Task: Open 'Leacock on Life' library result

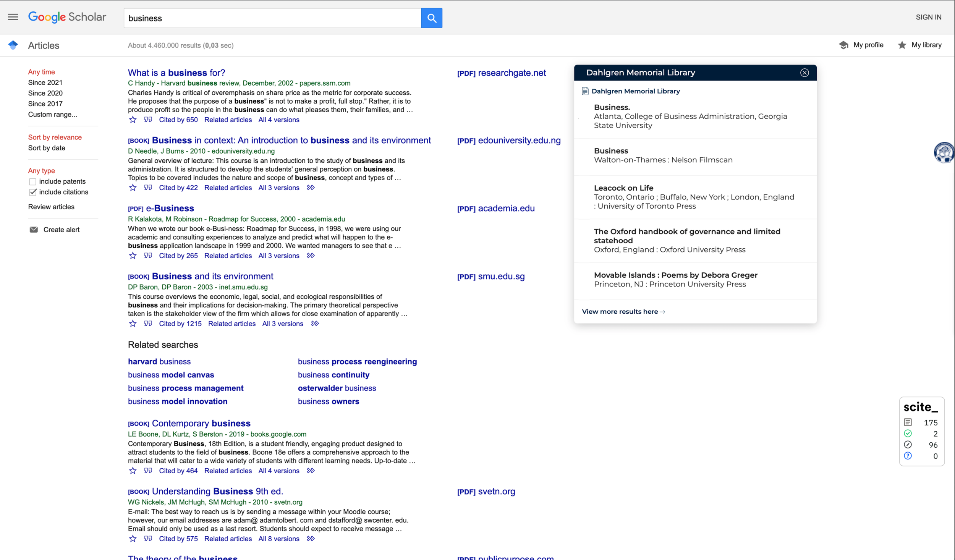Action: coord(623,188)
